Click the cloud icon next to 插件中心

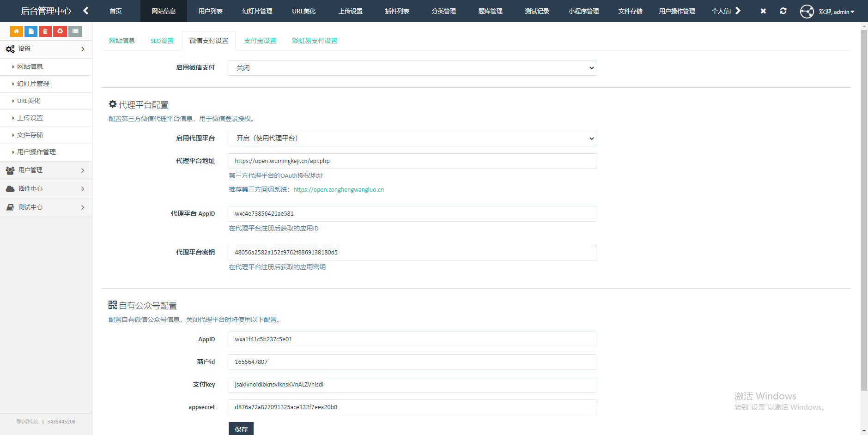[10, 189]
